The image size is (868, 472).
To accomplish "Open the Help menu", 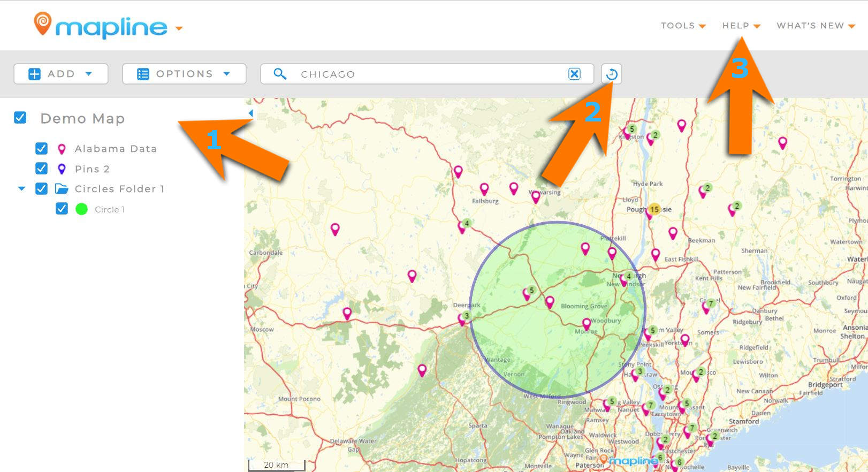I will (741, 26).
